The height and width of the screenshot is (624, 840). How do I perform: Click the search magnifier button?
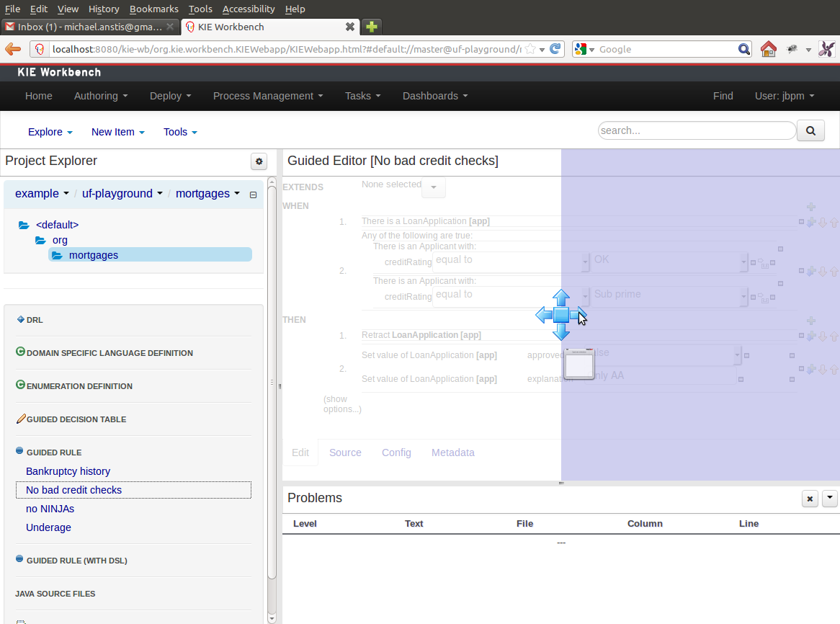pos(810,130)
